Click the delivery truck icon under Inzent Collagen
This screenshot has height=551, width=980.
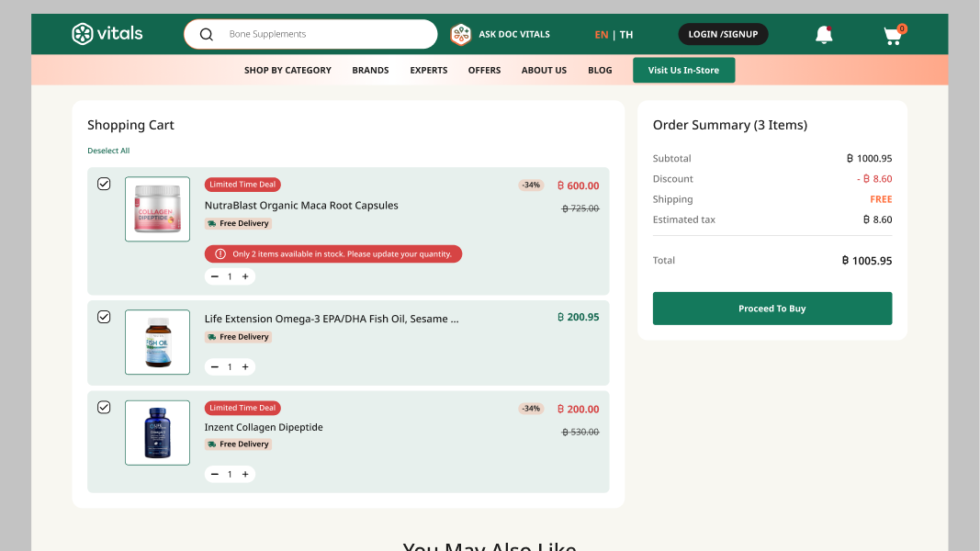pos(212,444)
